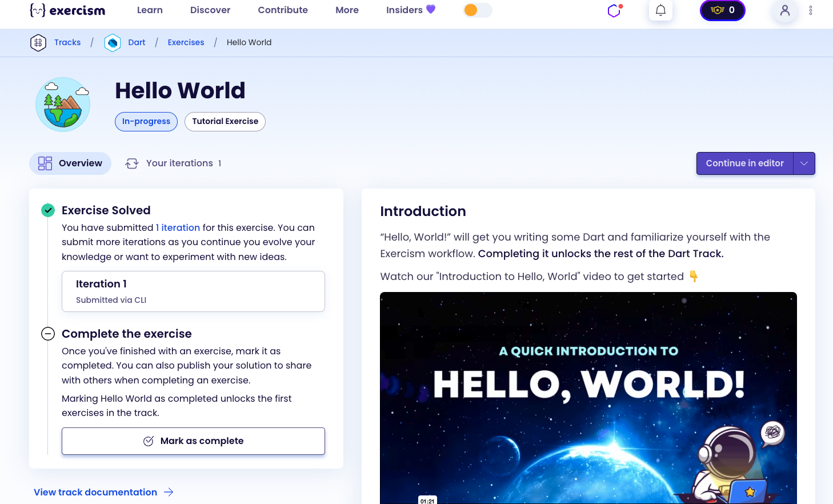Click the arrow next to View track documentation

tap(169, 492)
